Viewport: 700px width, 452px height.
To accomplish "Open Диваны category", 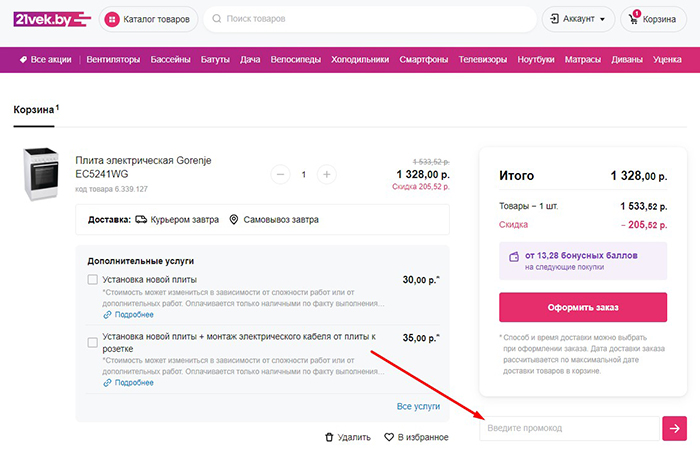I will click(627, 59).
